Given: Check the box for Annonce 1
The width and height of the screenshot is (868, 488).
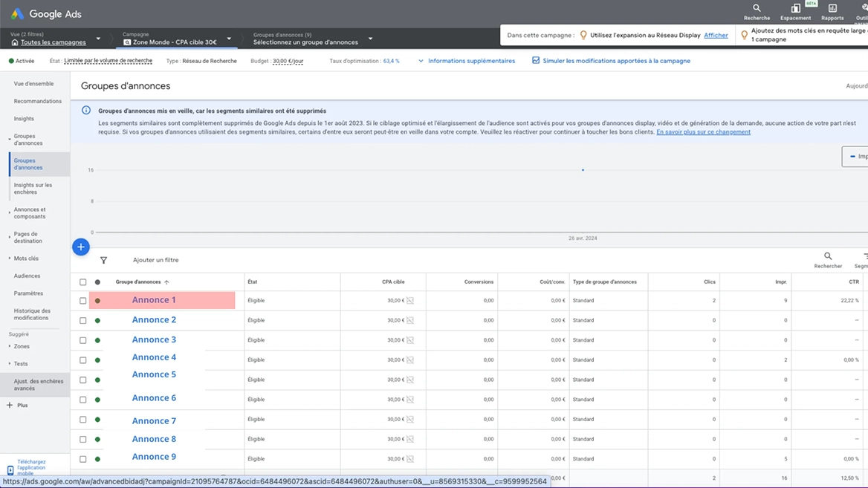Looking at the screenshot, I should click(83, 300).
